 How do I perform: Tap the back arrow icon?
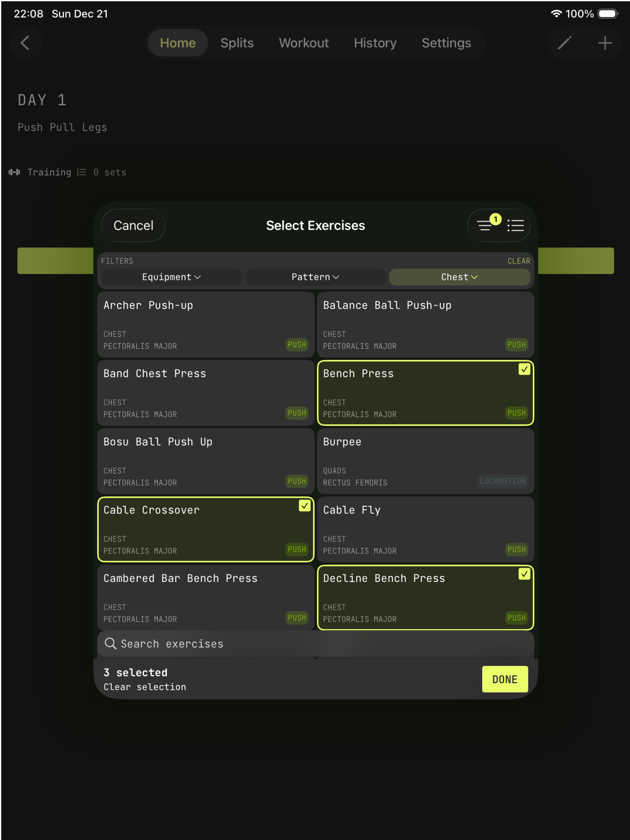click(x=25, y=43)
